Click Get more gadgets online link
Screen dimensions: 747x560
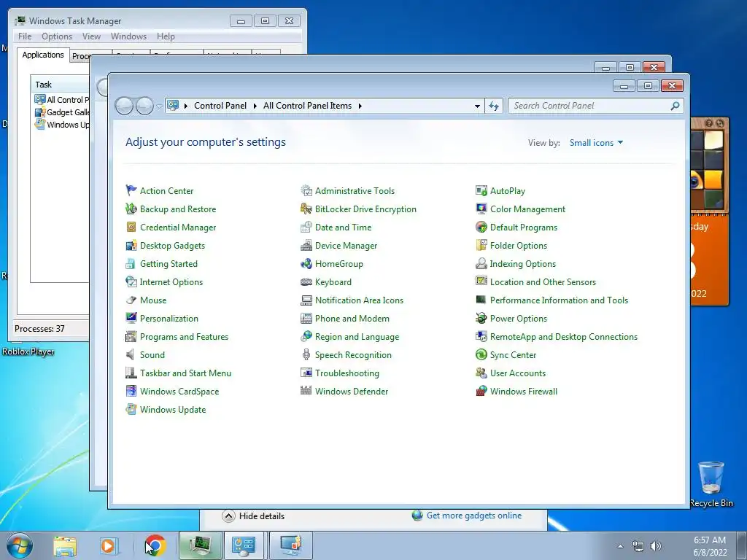[474, 516]
